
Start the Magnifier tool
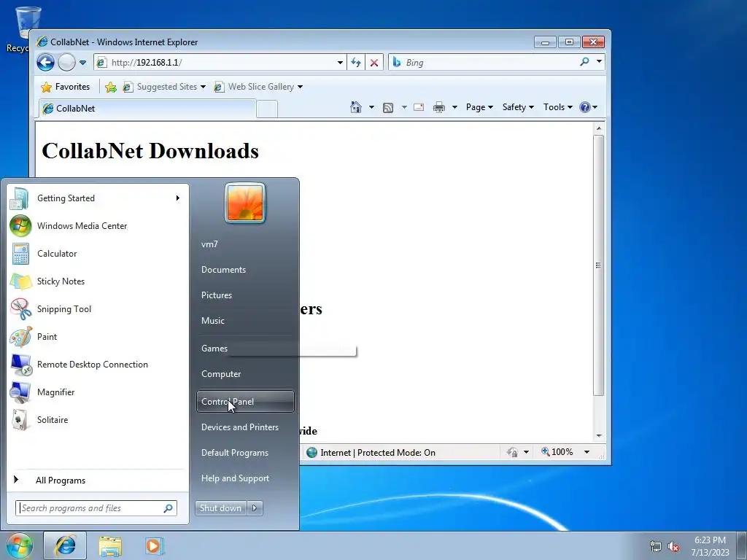tap(98, 392)
